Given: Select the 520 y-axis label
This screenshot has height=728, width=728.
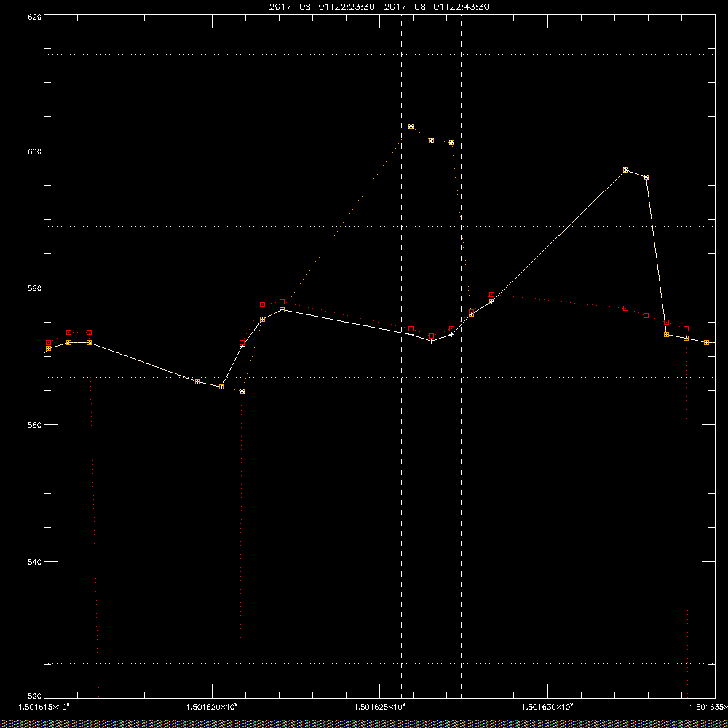Looking at the screenshot, I should click(x=36, y=697).
